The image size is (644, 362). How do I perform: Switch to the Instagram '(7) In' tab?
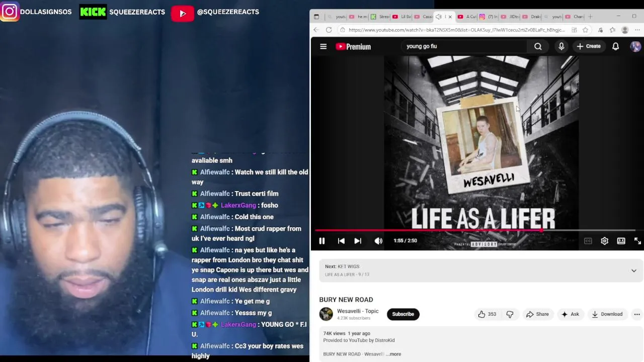pos(489,17)
